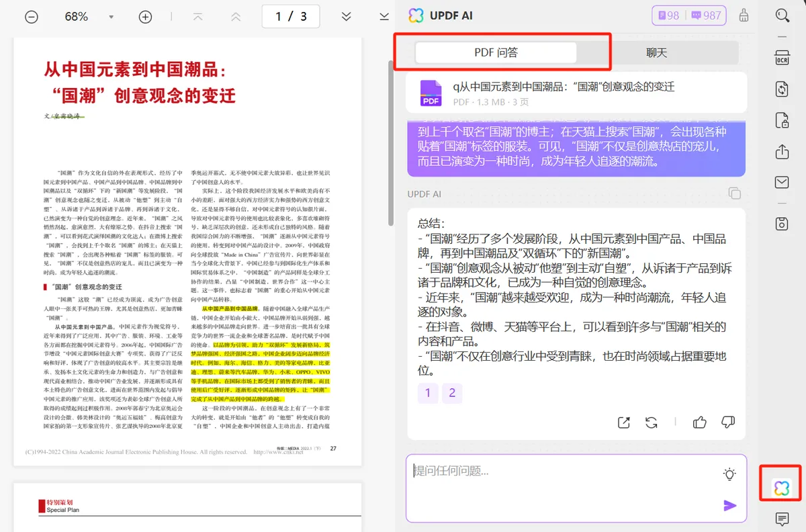Copy the AI response
806x532 pixels.
pyautogui.click(x=735, y=193)
